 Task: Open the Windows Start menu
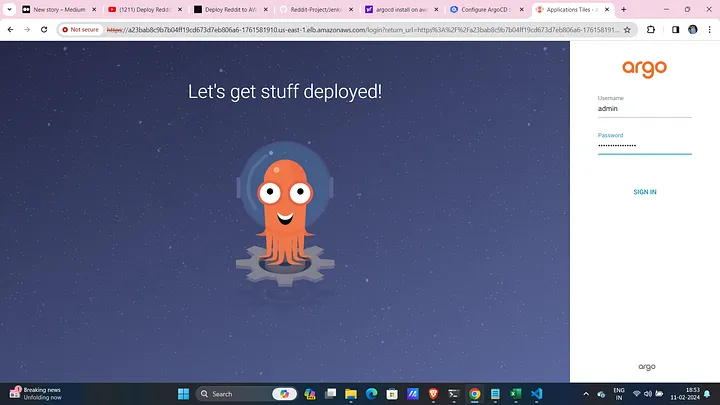coord(183,394)
